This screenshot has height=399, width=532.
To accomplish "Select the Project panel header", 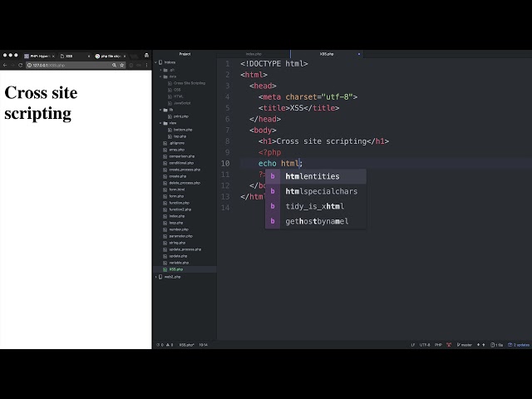I will pyautogui.click(x=185, y=54).
